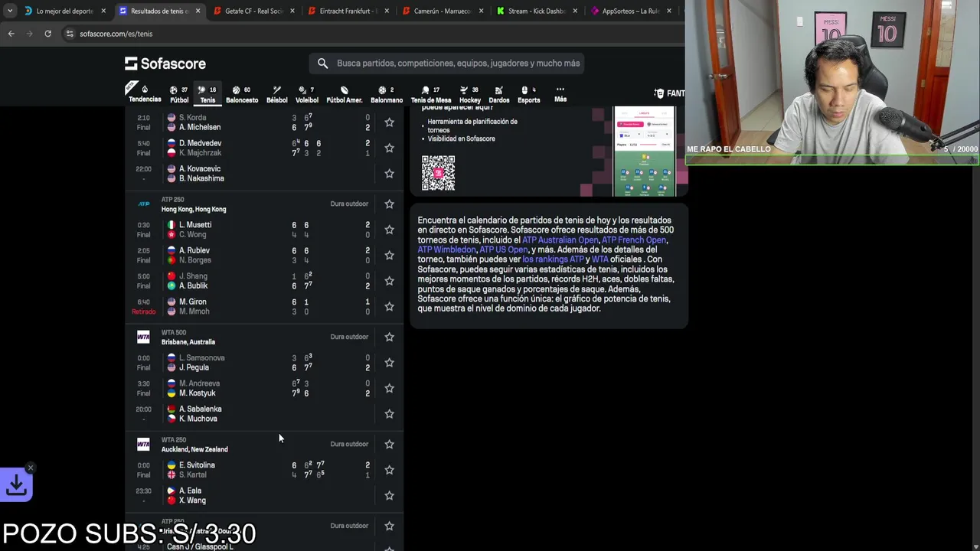Image resolution: width=980 pixels, height=551 pixels.
Task: Open the Fútbol Amer. section
Action: (x=345, y=94)
